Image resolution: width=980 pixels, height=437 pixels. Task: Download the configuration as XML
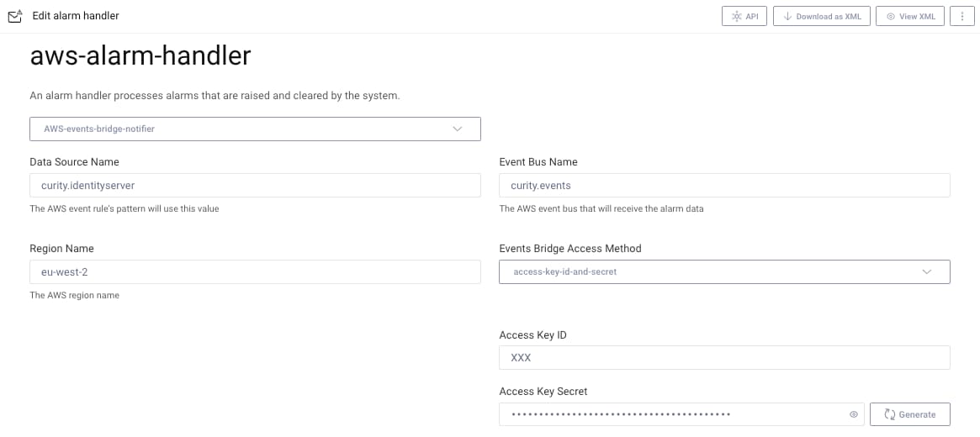(822, 17)
